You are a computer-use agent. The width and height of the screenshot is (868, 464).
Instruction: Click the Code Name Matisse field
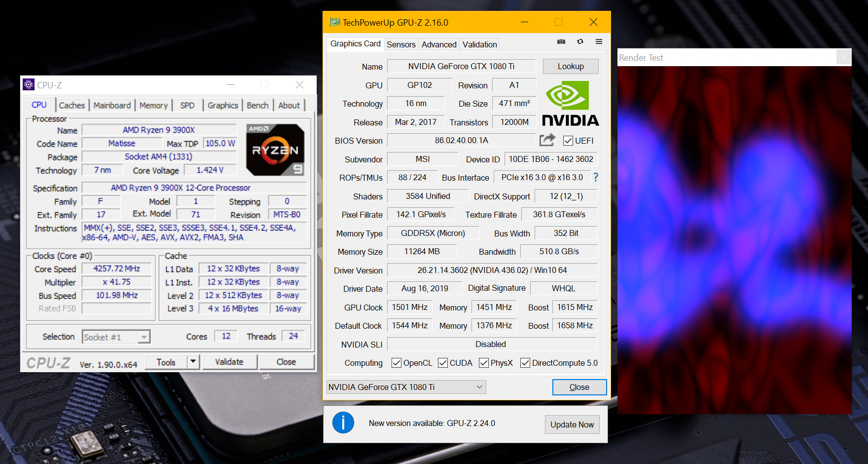pos(122,143)
